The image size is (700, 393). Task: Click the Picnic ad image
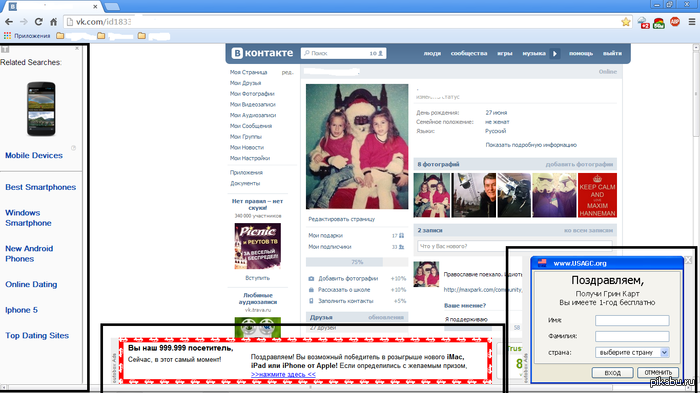[x=258, y=246]
